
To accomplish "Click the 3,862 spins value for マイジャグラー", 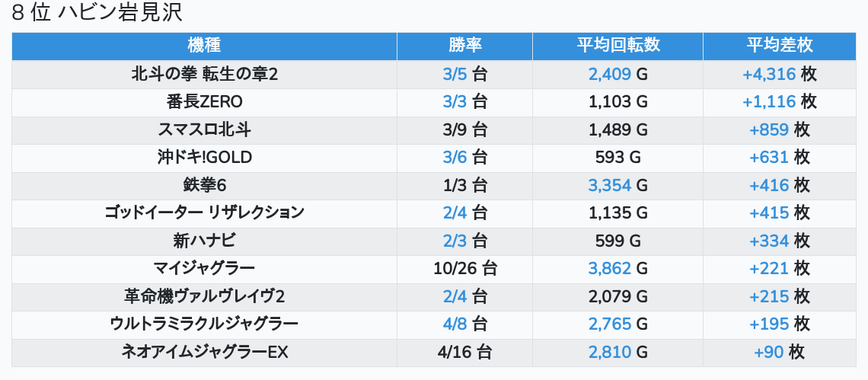I will [x=609, y=268].
